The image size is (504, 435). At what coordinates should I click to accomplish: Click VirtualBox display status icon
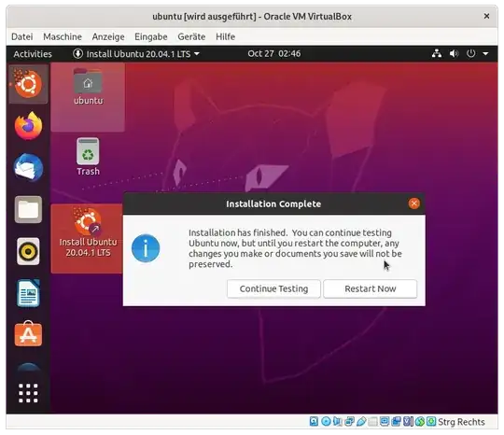(385, 422)
